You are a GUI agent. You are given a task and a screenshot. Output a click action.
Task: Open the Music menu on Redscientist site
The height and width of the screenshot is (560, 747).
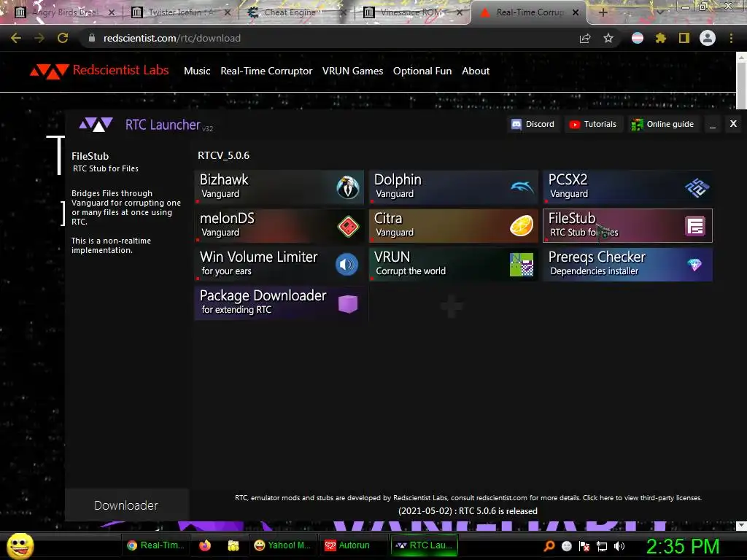click(197, 71)
